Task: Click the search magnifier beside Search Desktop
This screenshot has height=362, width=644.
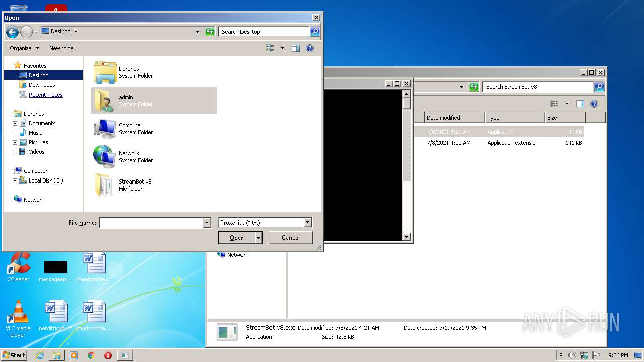Action: (315, 32)
